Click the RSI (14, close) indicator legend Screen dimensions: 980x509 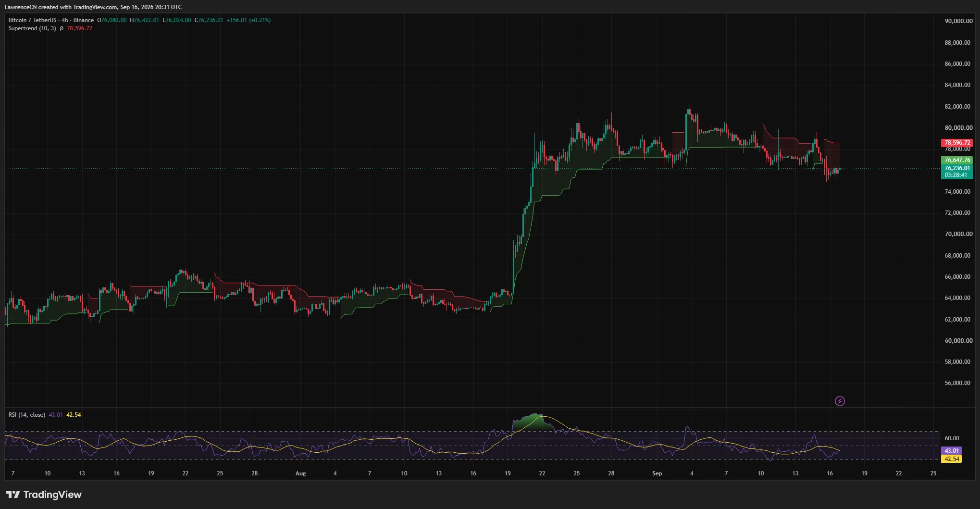pos(27,415)
